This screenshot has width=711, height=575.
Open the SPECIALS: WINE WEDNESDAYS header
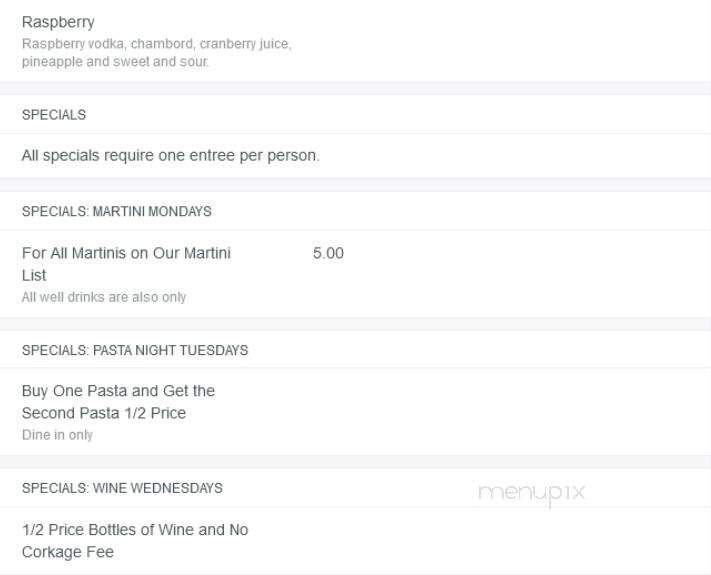(x=122, y=488)
